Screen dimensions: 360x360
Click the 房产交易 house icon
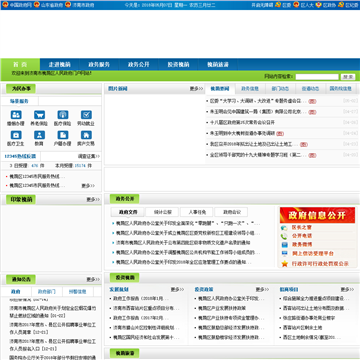pos(86,135)
